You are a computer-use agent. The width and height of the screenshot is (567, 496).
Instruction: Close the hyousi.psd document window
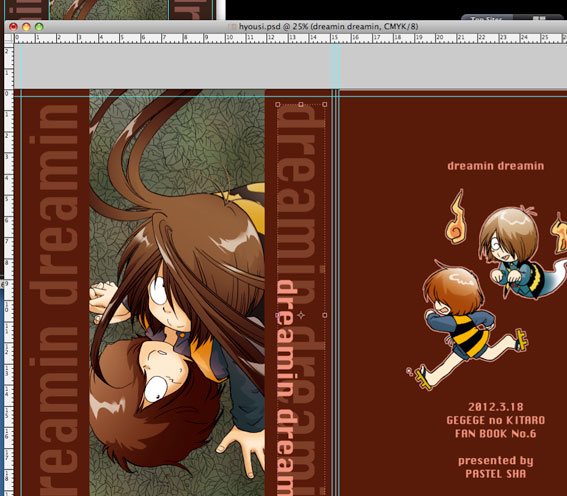pos(13,27)
